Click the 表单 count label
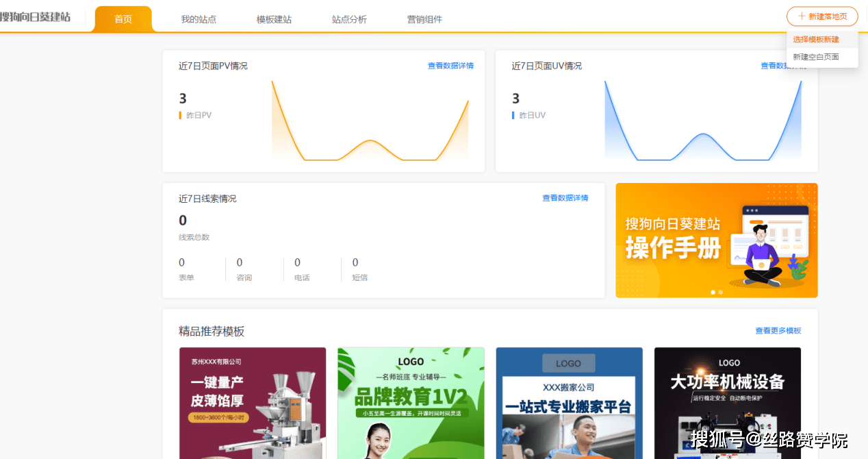 186,277
